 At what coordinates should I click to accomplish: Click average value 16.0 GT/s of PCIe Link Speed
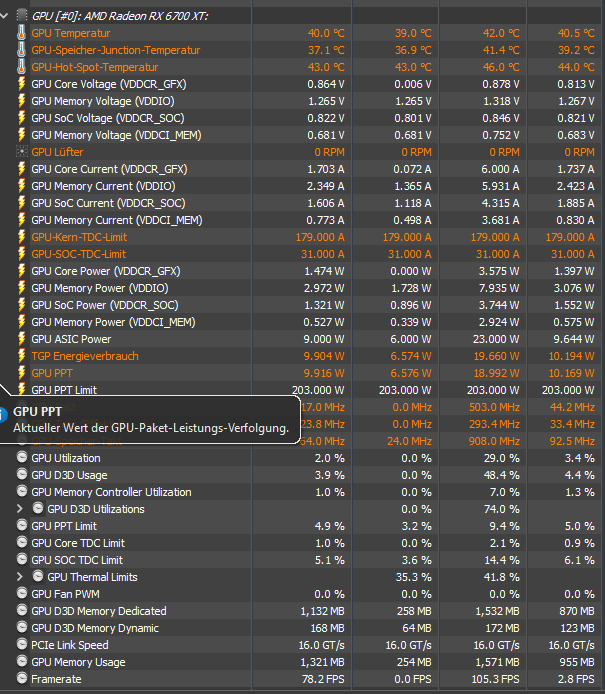pyautogui.click(x=572, y=645)
